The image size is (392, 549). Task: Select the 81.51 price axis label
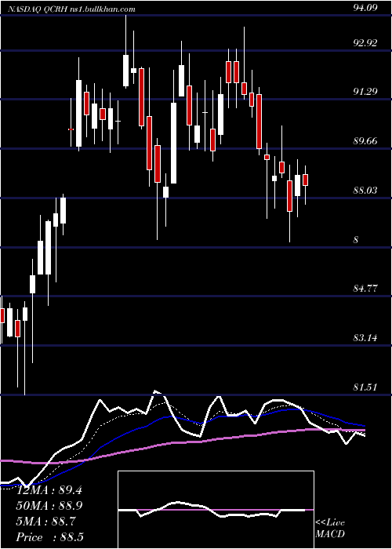[365, 387]
